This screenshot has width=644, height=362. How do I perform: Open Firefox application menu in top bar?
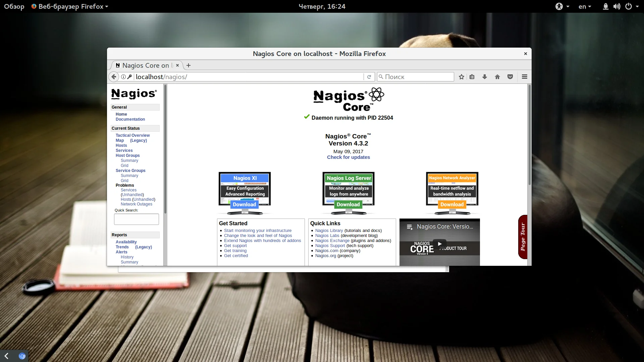(x=70, y=6)
